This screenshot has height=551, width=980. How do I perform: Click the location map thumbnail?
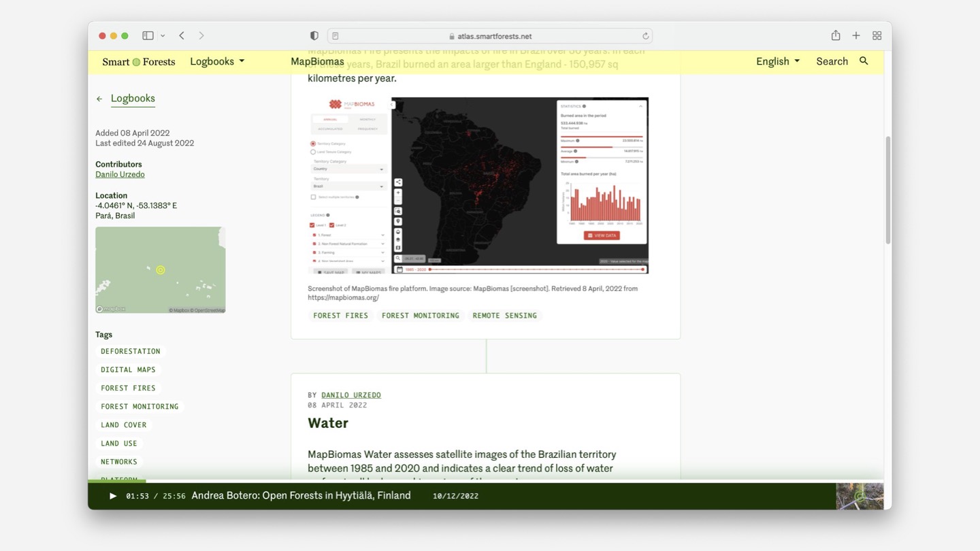coord(160,270)
